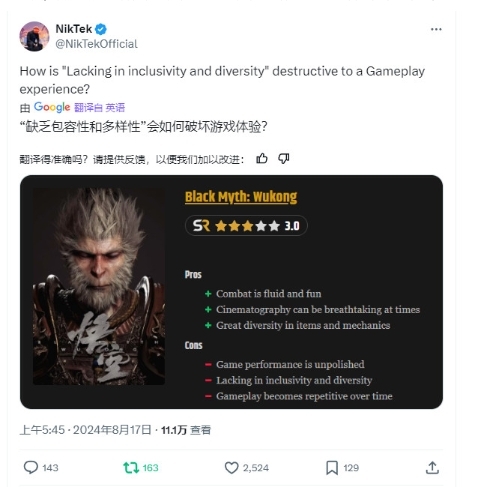Open the Black Myth: Wukong title link

click(x=241, y=197)
